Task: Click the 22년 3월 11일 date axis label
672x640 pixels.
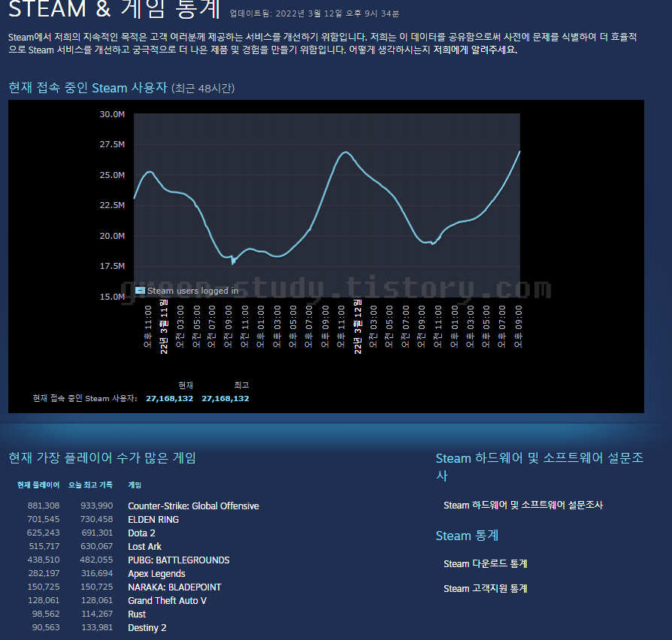Action: click(x=164, y=327)
